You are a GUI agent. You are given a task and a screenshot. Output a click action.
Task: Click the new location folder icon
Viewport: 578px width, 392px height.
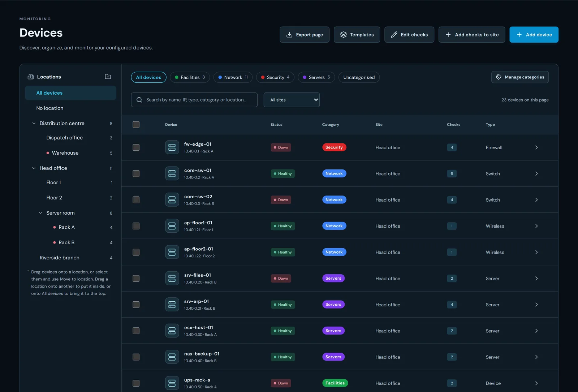click(108, 77)
